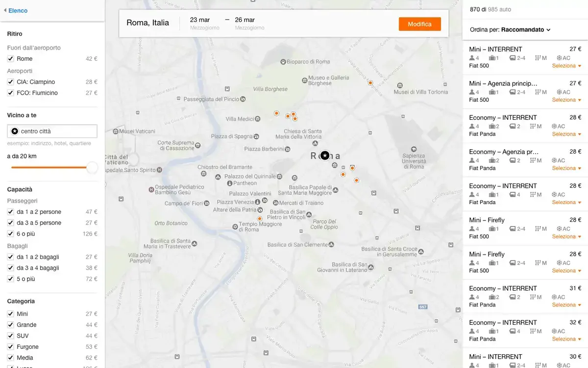
Task: Toggle the 'da 1 a 2 bagagli' checkbox
Action: point(10,257)
